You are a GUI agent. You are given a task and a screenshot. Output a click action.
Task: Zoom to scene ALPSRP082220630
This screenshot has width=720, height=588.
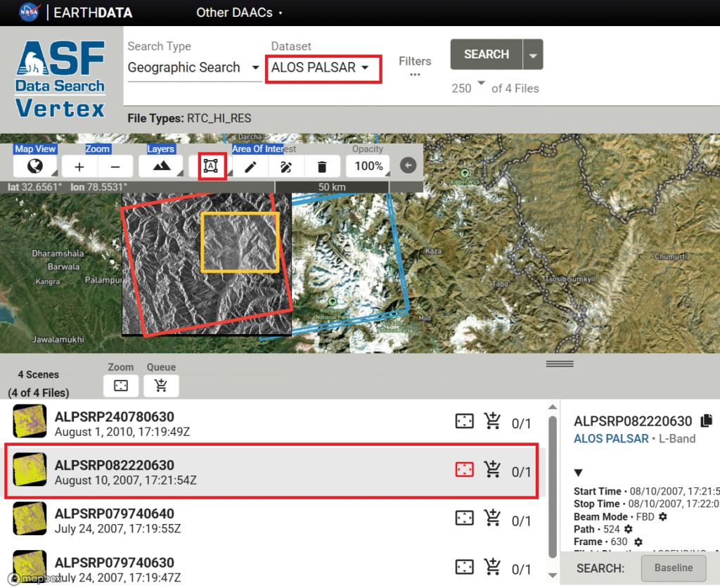(x=464, y=469)
